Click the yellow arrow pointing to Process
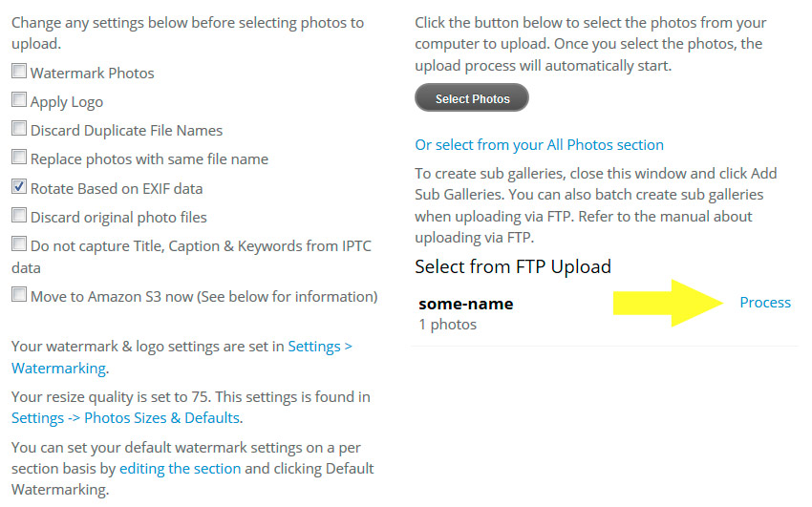The height and width of the screenshot is (507, 812). click(668, 304)
